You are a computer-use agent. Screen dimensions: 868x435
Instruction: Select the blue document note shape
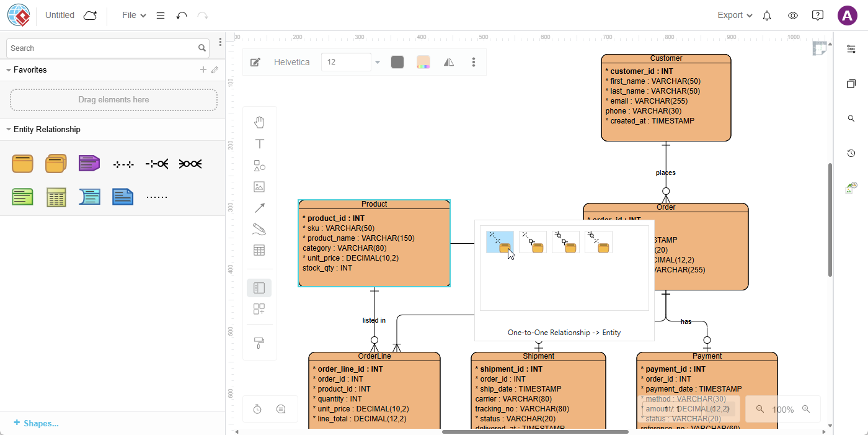tap(123, 197)
